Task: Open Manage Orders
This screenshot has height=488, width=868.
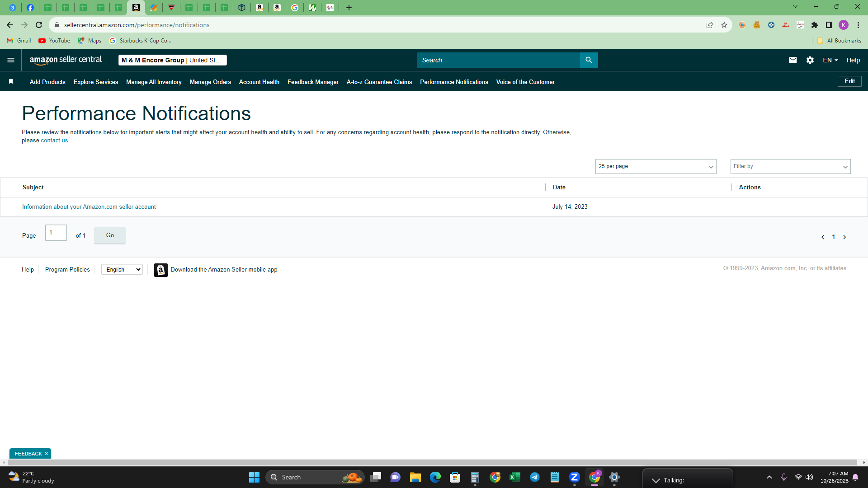Action: 210,82
